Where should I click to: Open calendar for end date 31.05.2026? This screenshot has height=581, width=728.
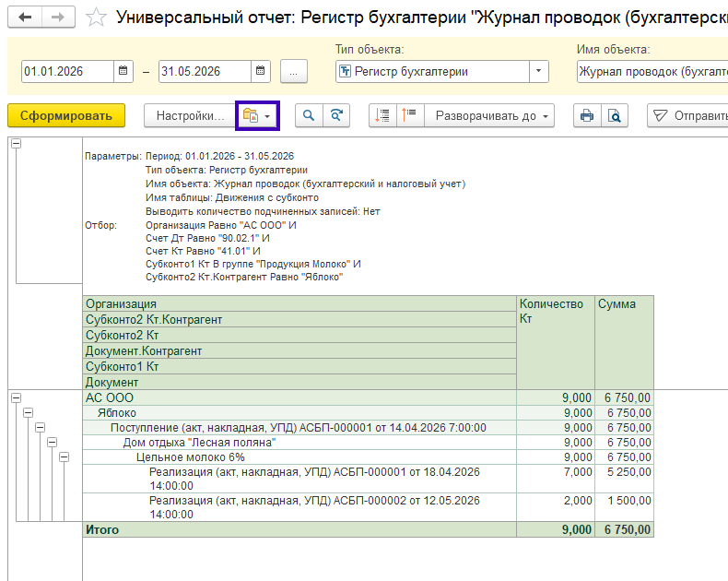tap(261, 71)
